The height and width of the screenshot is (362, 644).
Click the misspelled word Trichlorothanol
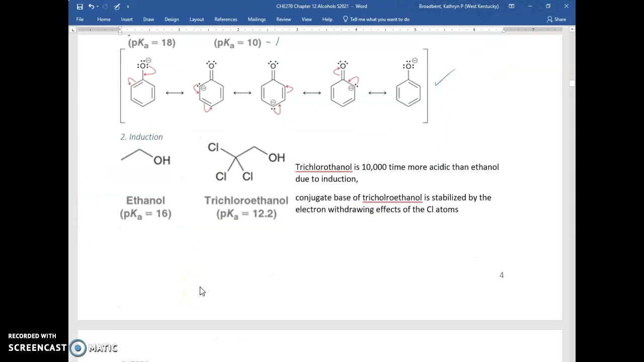324,167
